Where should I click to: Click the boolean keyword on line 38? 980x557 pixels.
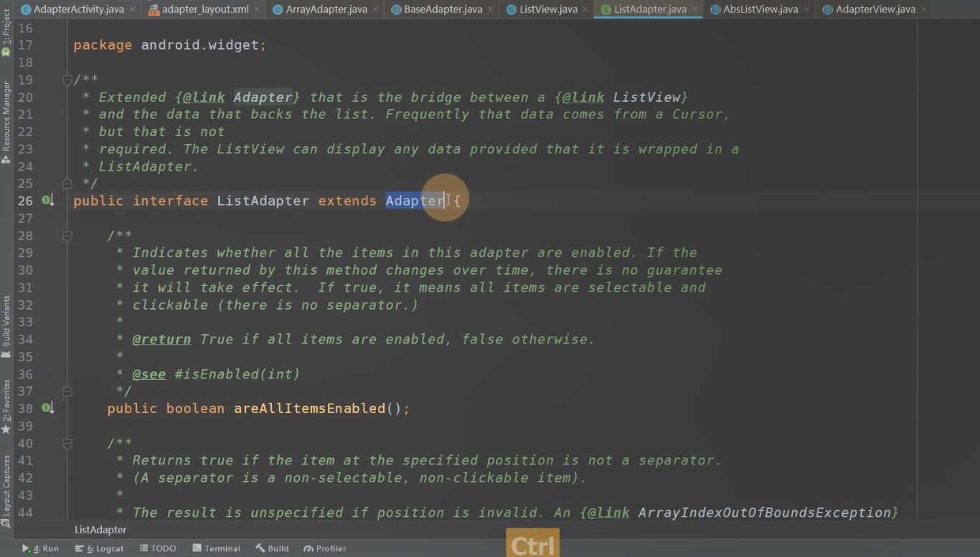(x=195, y=409)
